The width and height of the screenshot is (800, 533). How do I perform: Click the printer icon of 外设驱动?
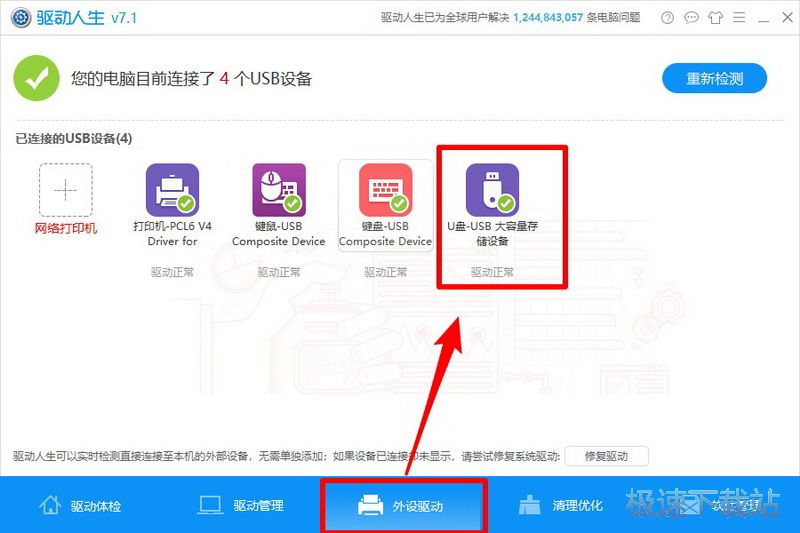[x=370, y=505]
